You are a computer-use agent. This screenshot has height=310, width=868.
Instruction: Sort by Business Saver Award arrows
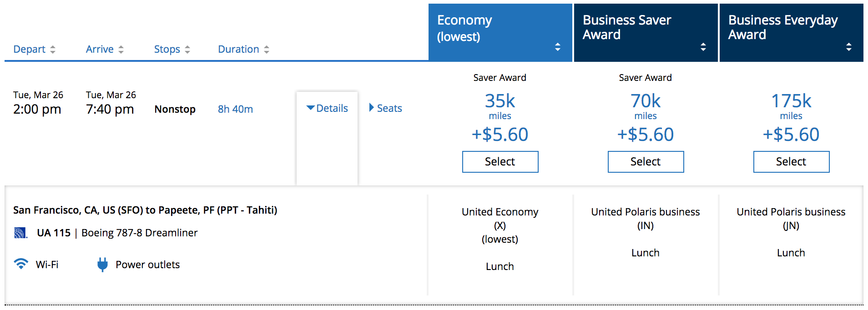click(703, 47)
